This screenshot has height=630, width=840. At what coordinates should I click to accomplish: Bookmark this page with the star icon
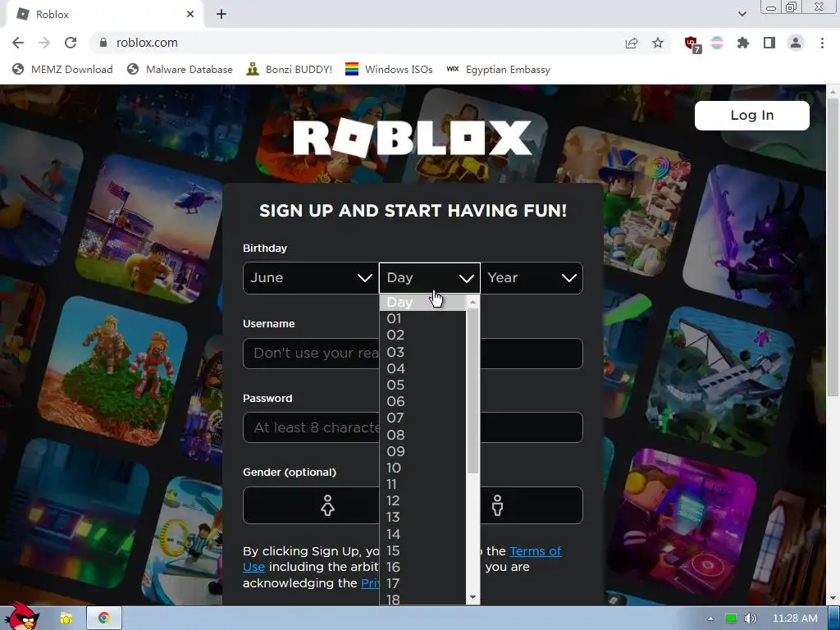[x=658, y=43]
